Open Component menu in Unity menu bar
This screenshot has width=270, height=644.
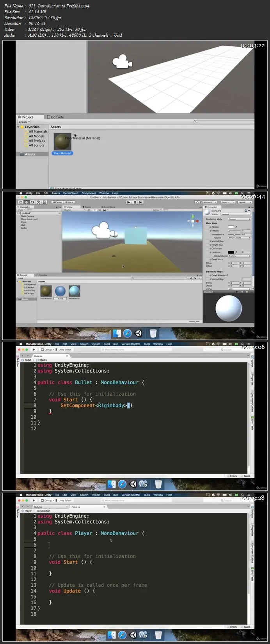coord(89,193)
